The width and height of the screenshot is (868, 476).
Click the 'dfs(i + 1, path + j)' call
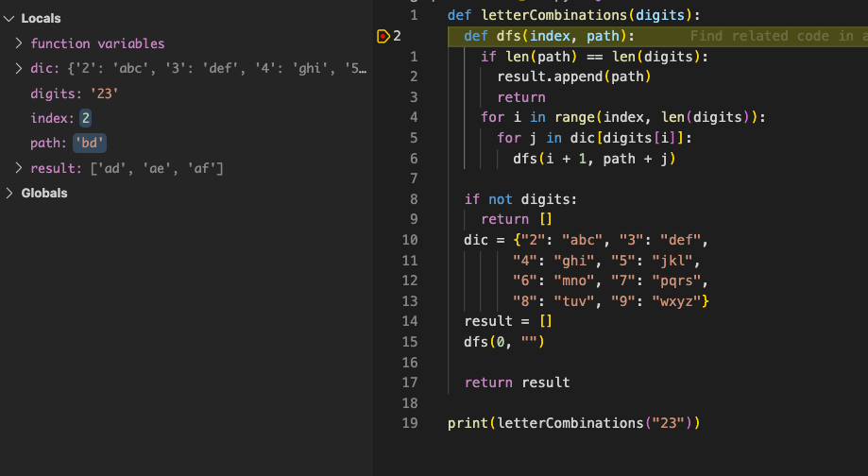[x=594, y=159]
